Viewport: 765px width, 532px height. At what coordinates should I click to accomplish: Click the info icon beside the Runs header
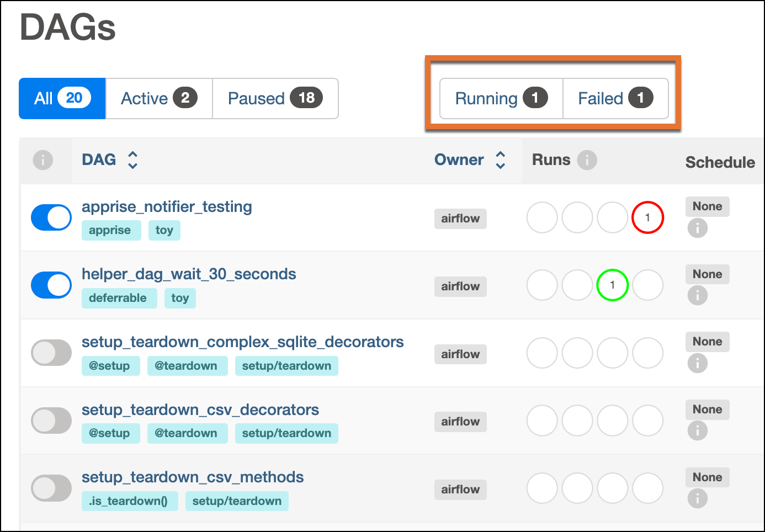[587, 160]
